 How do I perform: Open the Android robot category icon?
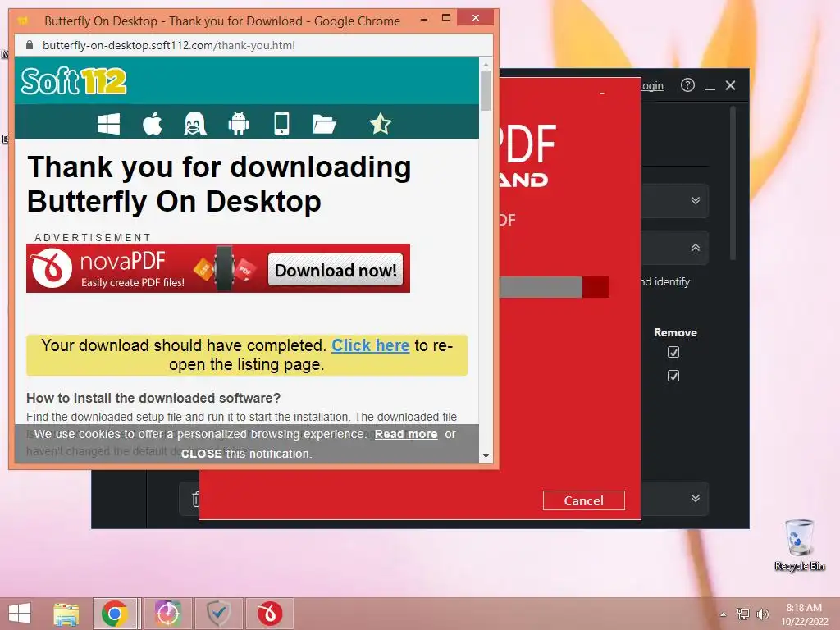(239, 124)
